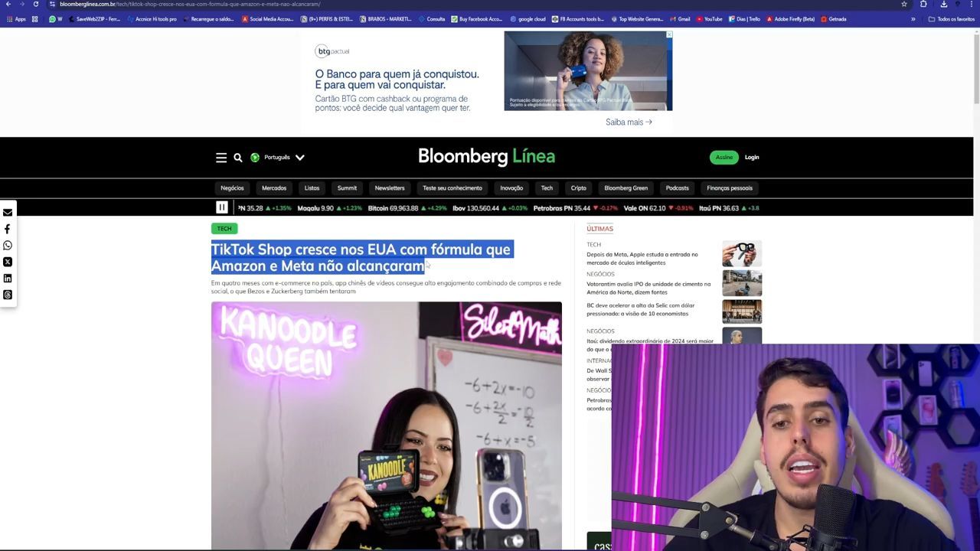
Task: Open the site search magnifier icon
Action: point(238,158)
